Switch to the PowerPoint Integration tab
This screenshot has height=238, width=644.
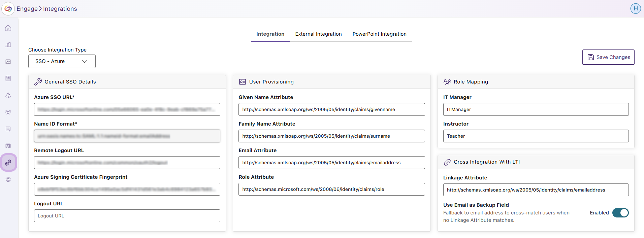click(x=380, y=34)
